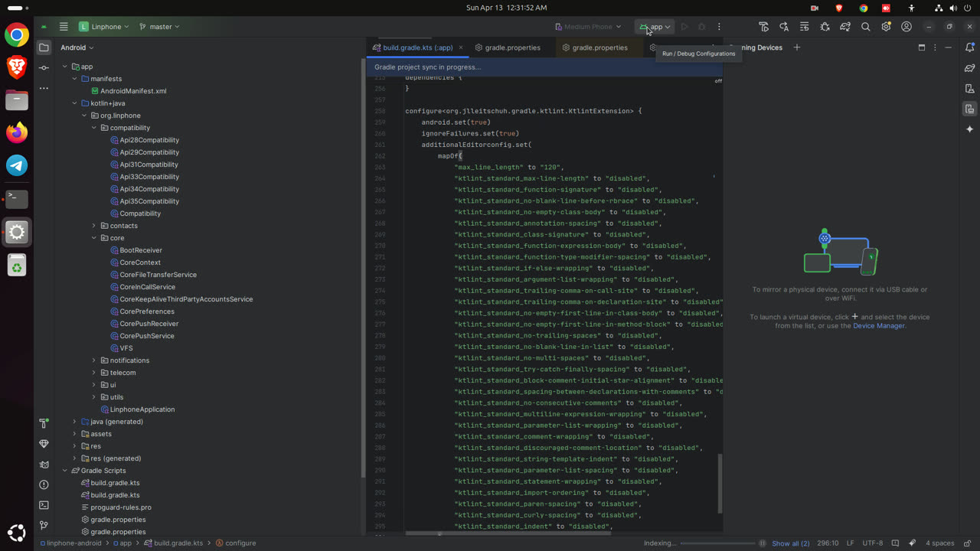Open the Version Control tool window

pos(44,526)
